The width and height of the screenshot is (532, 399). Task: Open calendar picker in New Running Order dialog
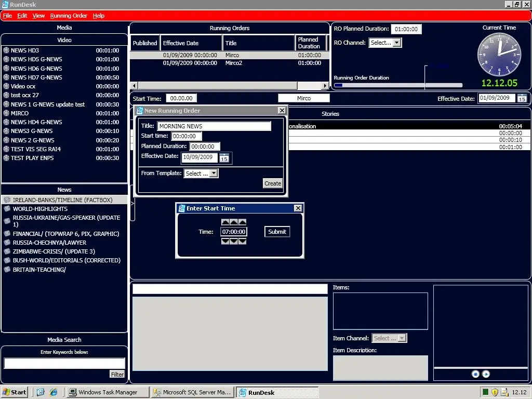point(224,158)
